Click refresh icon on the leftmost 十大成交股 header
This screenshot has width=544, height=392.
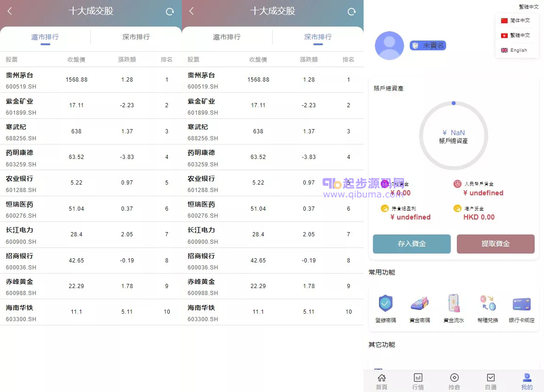click(x=170, y=12)
